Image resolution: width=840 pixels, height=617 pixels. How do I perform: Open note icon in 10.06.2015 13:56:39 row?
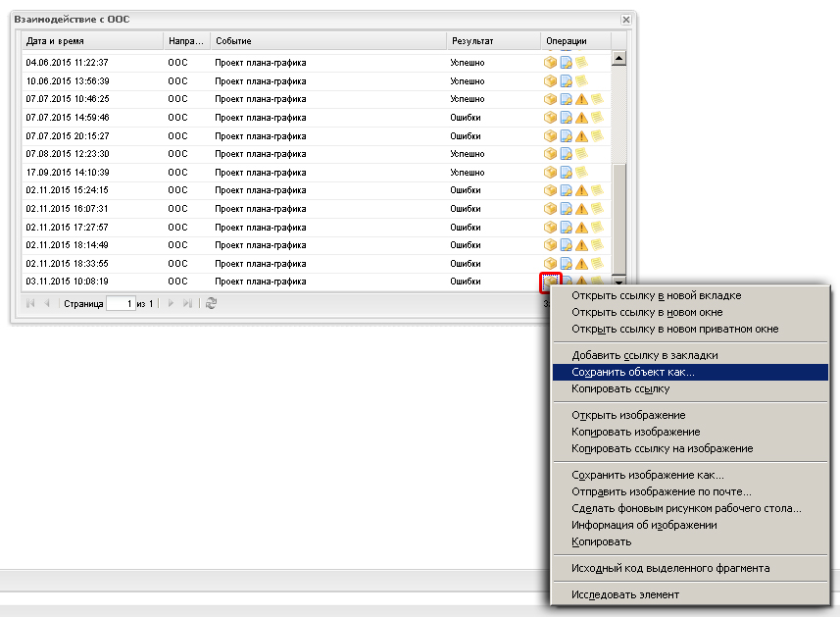[581, 80]
